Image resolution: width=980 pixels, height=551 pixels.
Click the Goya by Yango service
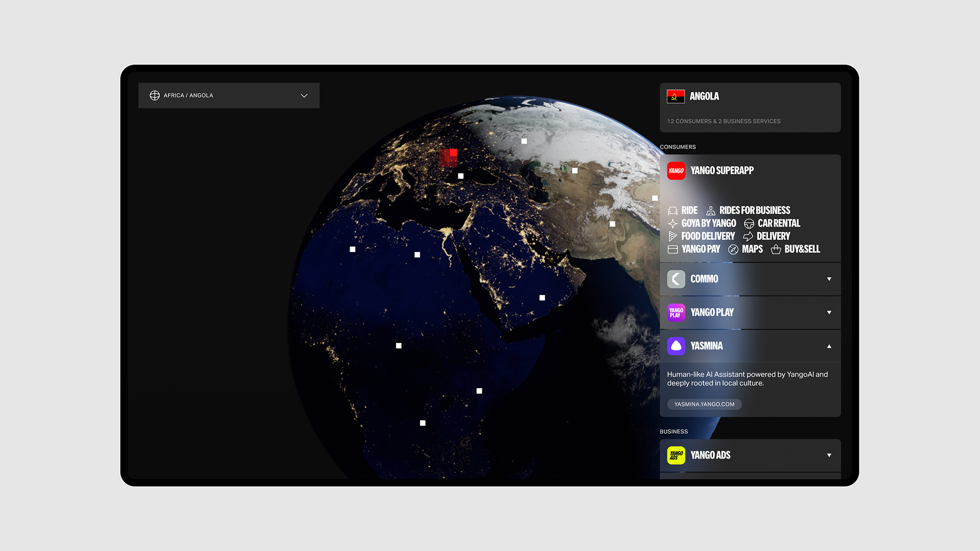coord(708,223)
